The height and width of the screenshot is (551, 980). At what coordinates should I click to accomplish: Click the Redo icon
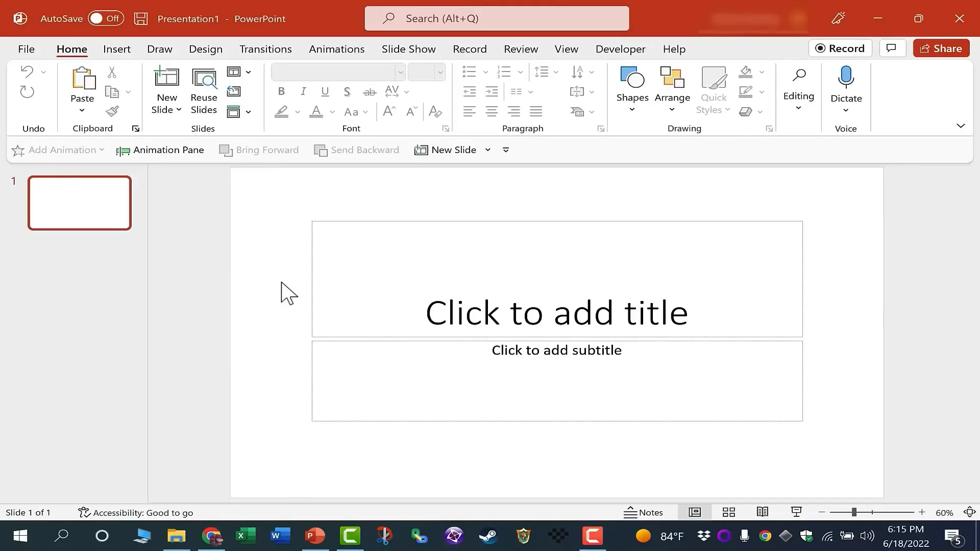tap(27, 92)
